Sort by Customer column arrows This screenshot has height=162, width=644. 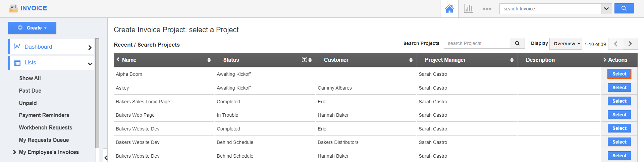click(x=411, y=60)
